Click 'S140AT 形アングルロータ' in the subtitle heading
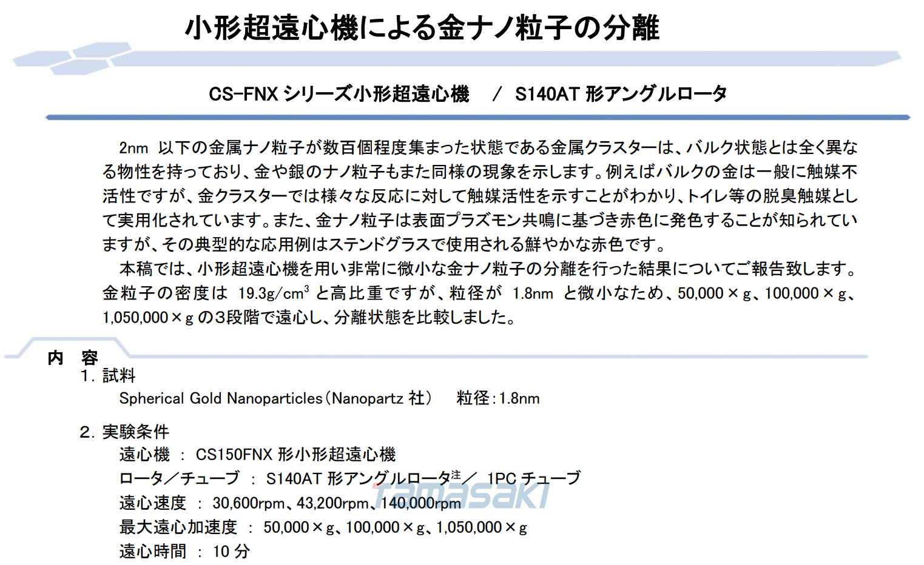This screenshot has height=565, width=924. [x=621, y=94]
